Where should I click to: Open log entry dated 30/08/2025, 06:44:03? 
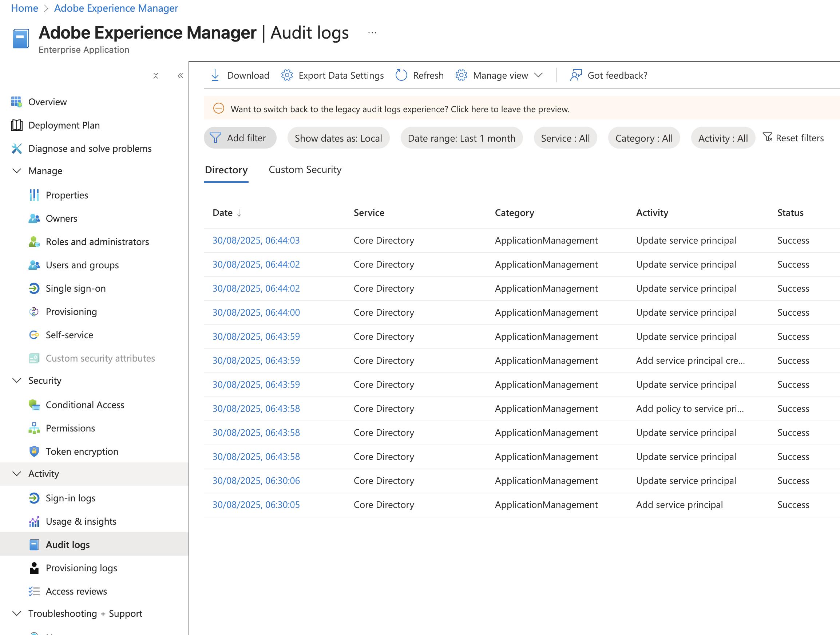[256, 240]
